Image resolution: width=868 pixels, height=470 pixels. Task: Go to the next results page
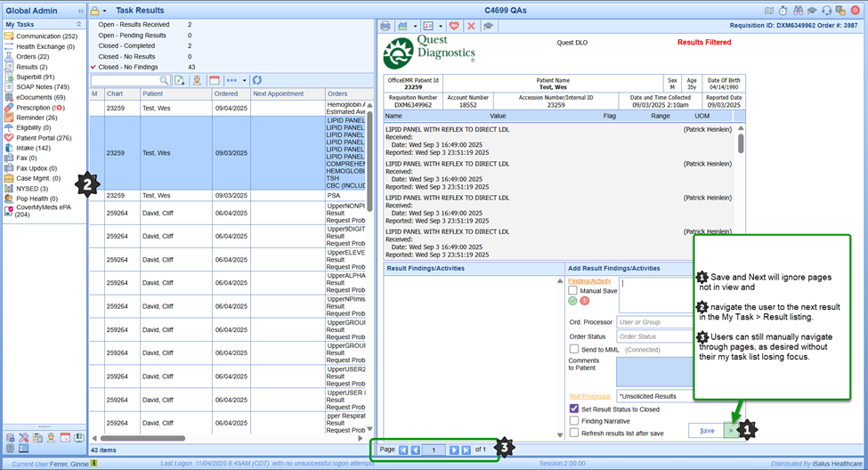pyautogui.click(x=454, y=450)
